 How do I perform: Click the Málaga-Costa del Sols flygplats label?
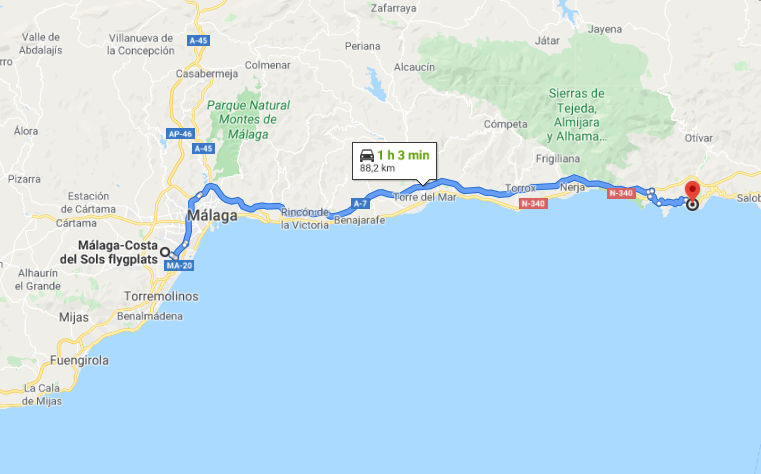tap(109, 252)
